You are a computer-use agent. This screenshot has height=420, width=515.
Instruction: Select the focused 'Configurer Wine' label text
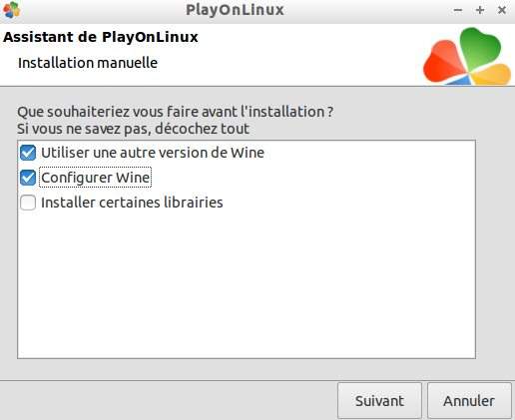click(96, 178)
